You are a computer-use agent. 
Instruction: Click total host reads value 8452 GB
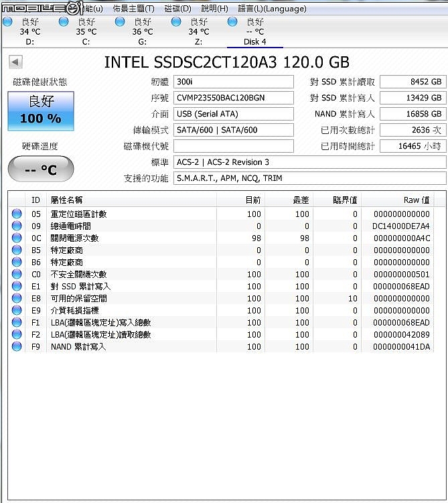413,82
